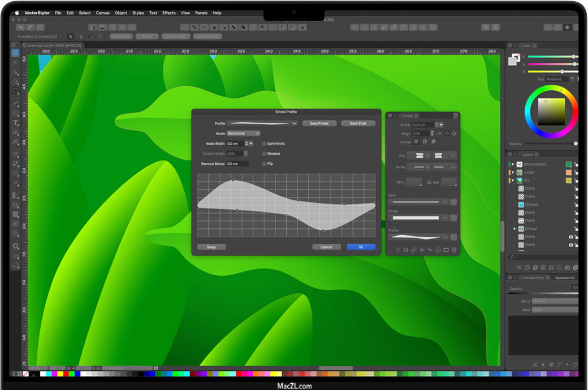This screenshot has height=390, width=588.
Task: Click the undo arrow in top toolbar
Action: [x=21, y=27]
